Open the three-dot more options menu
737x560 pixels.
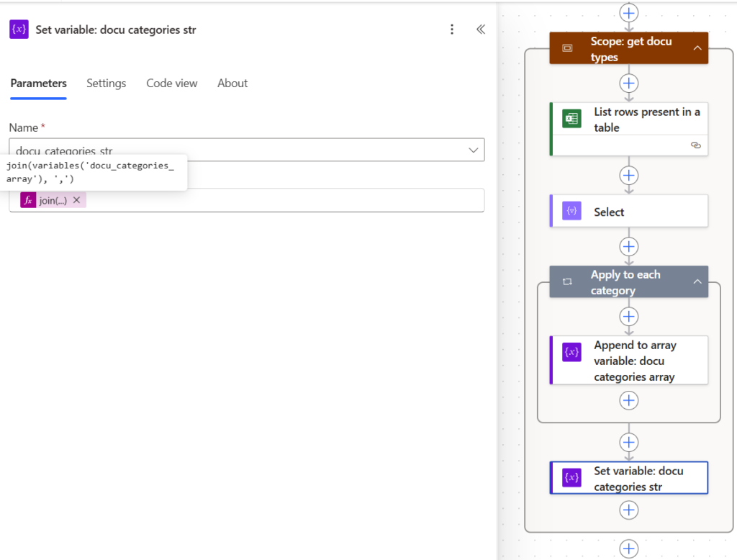click(x=452, y=30)
